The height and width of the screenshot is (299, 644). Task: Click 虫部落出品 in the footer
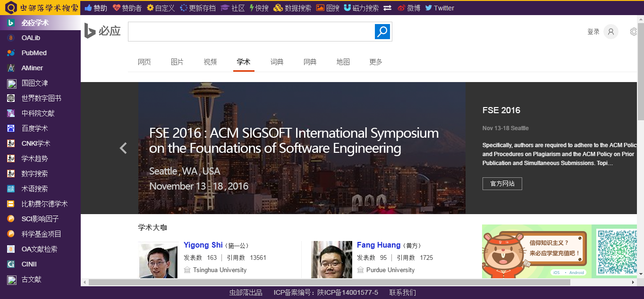(x=246, y=292)
